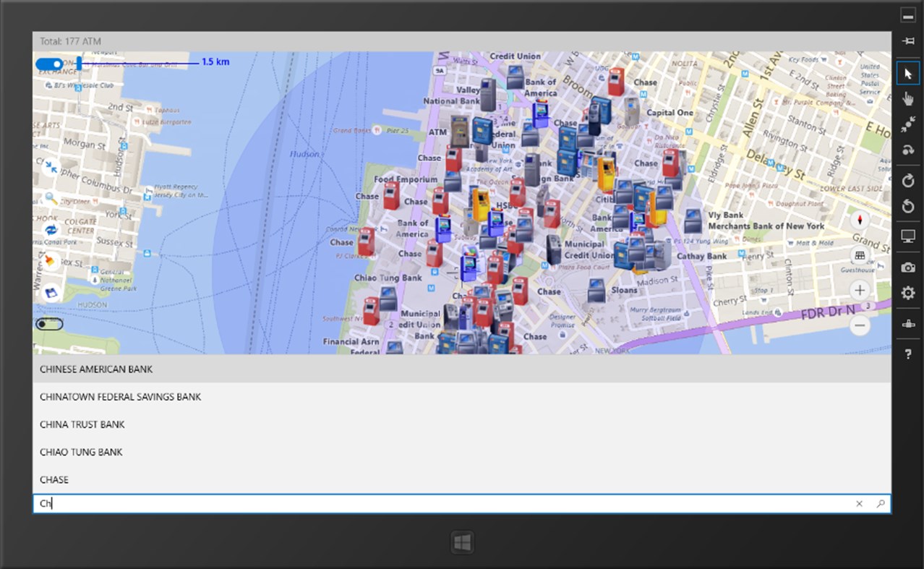Click the map compass button
Image resolution: width=924 pixels, height=569 pixels.
click(860, 220)
